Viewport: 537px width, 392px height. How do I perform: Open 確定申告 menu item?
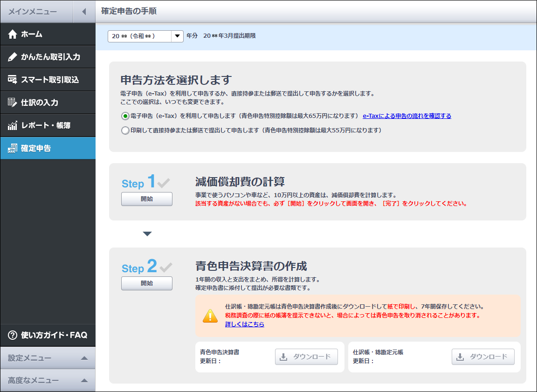[48, 148]
